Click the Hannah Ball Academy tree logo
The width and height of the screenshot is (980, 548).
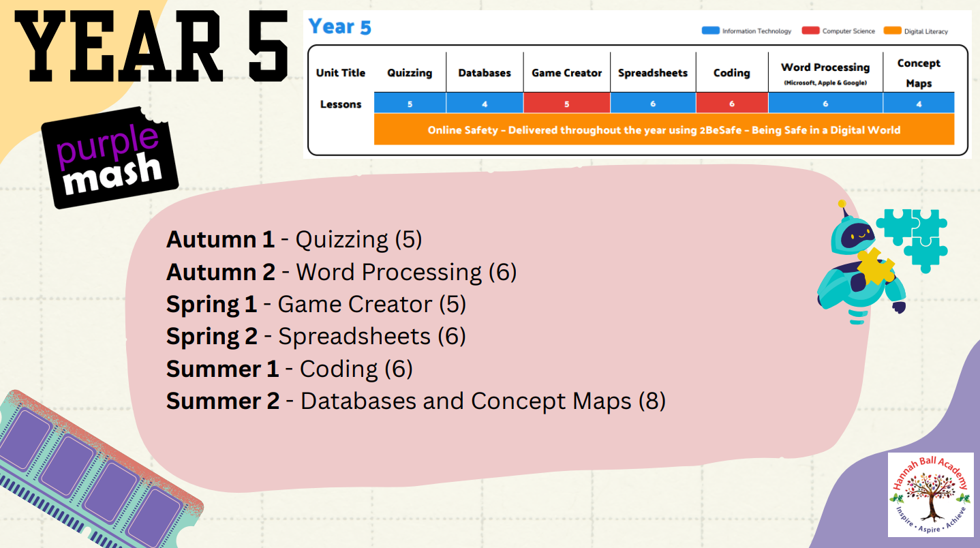tap(931, 494)
